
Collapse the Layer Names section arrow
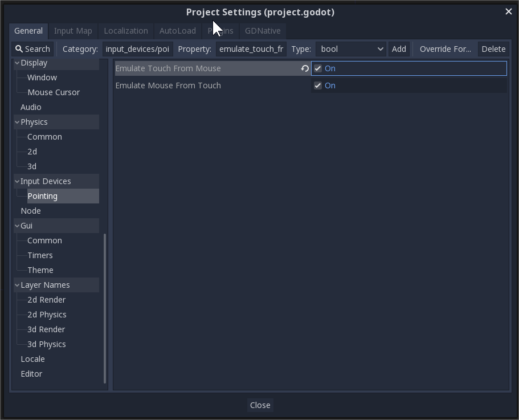click(17, 285)
